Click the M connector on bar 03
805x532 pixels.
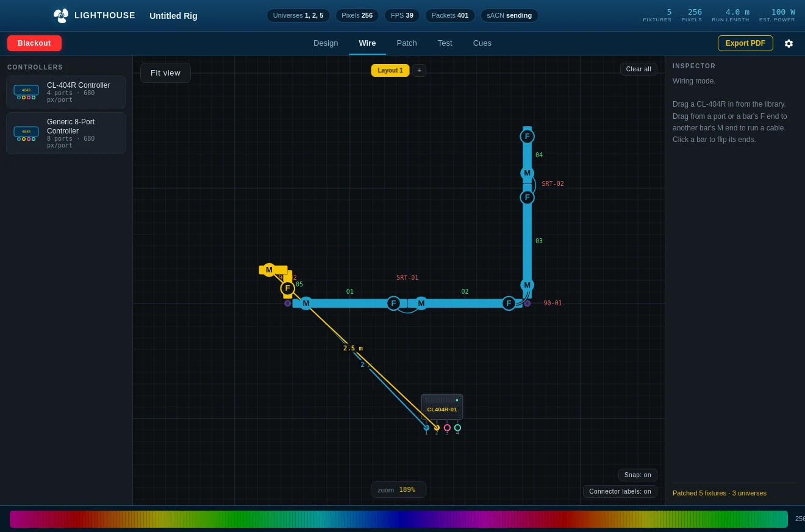(528, 285)
